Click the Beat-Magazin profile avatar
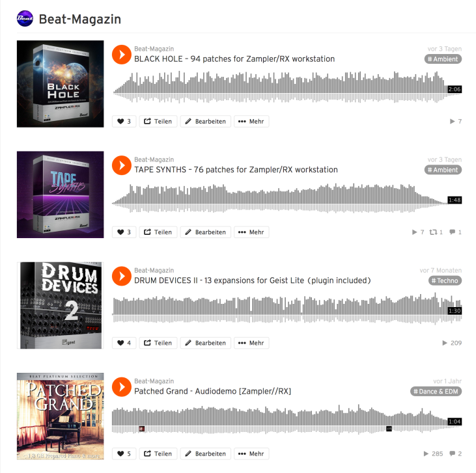The width and height of the screenshot is (476, 473). pyautogui.click(x=25, y=18)
